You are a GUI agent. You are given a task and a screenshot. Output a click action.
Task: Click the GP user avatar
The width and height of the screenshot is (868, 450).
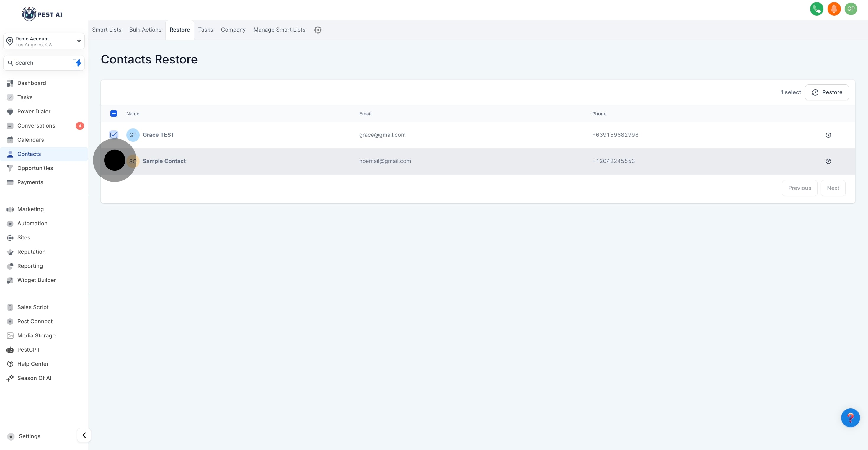[x=851, y=9]
